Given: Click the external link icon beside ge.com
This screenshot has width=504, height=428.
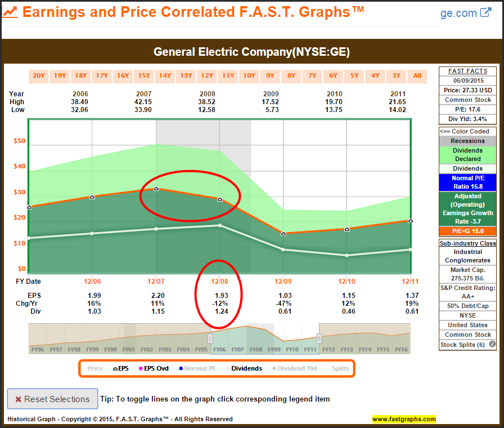Looking at the screenshot, I should pyautogui.click(x=485, y=13).
